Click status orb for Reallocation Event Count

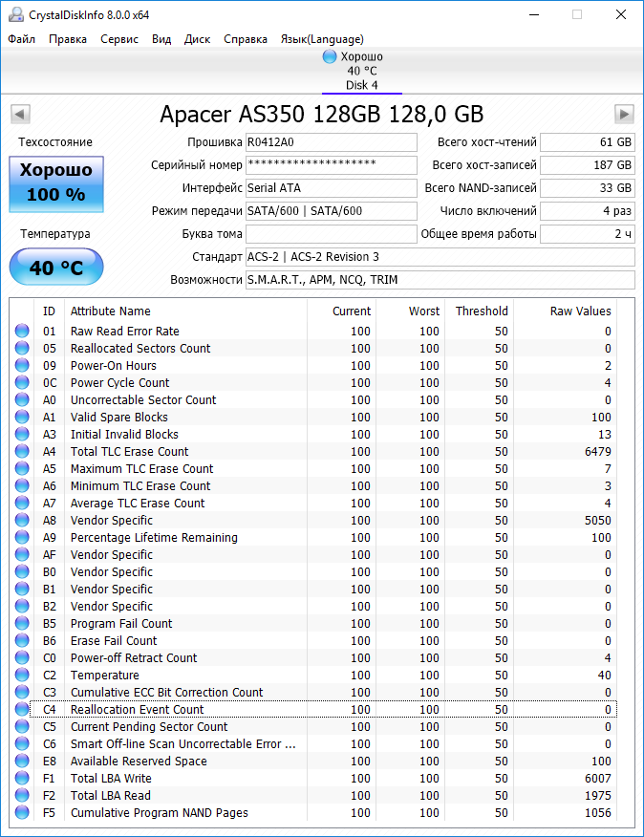[22, 709]
